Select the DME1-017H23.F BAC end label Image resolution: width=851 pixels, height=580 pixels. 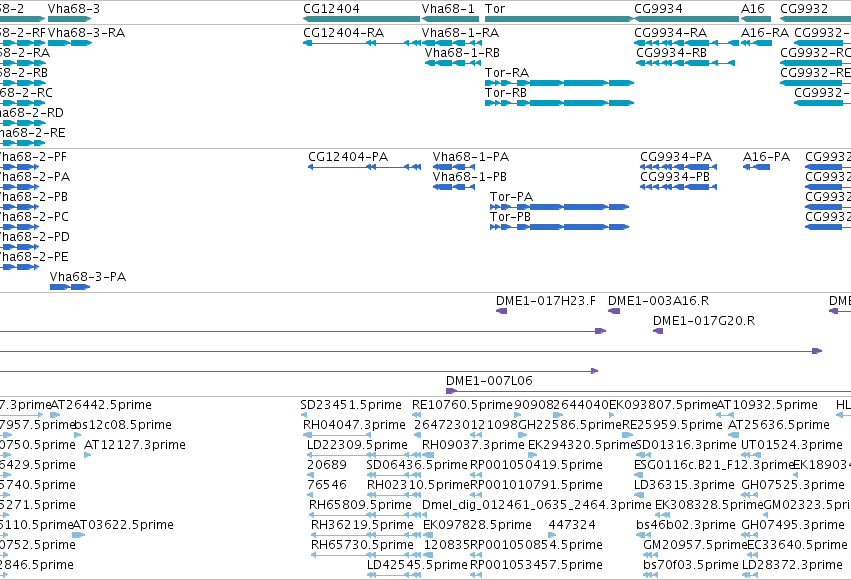pyautogui.click(x=545, y=301)
